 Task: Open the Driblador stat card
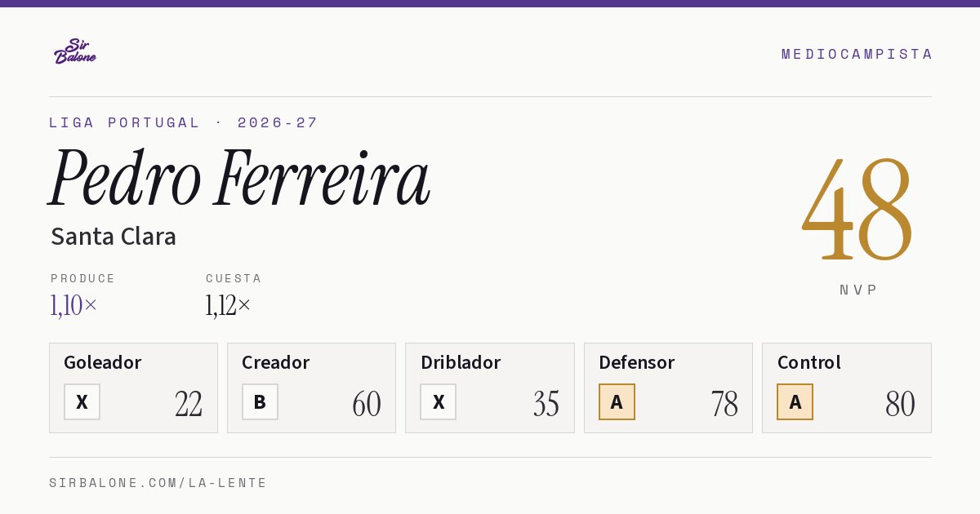(490, 388)
